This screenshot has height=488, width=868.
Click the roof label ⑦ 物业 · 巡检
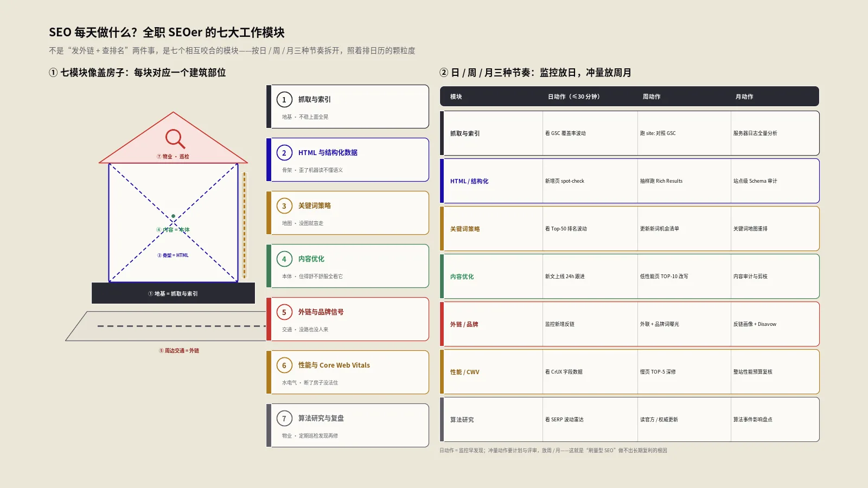click(x=173, y=157)
